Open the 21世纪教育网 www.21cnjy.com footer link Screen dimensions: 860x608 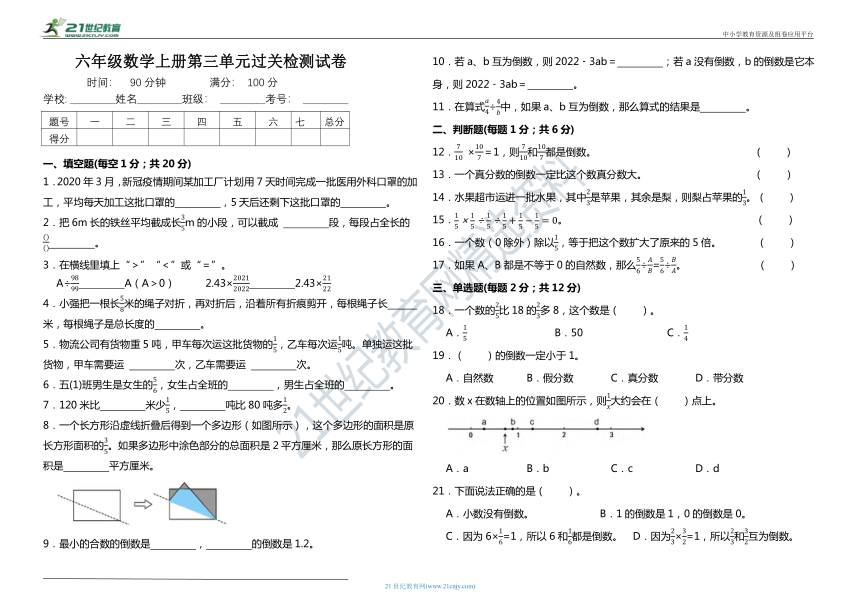click(x=430, y=586)
